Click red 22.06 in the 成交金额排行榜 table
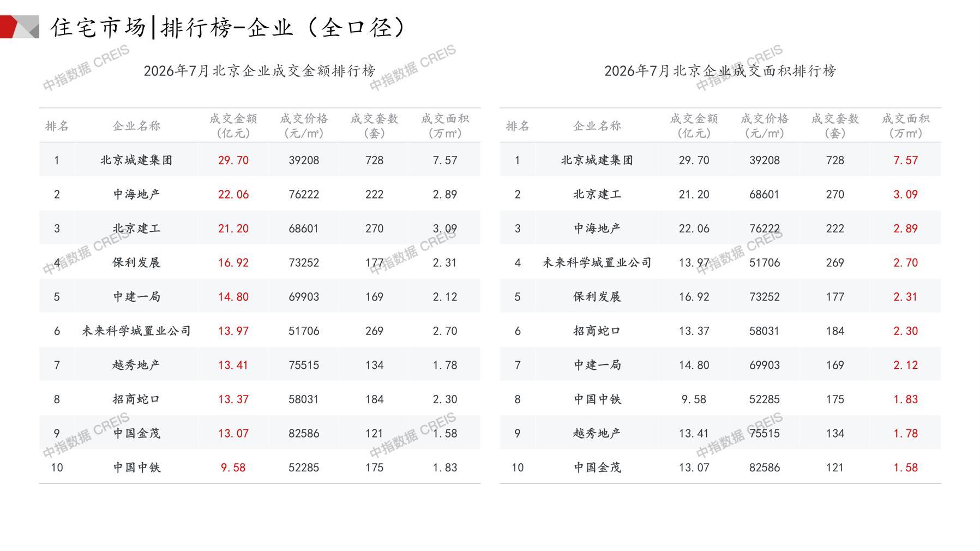The height and width of the screenshot is (551, 980). click(x=233, y=194)
